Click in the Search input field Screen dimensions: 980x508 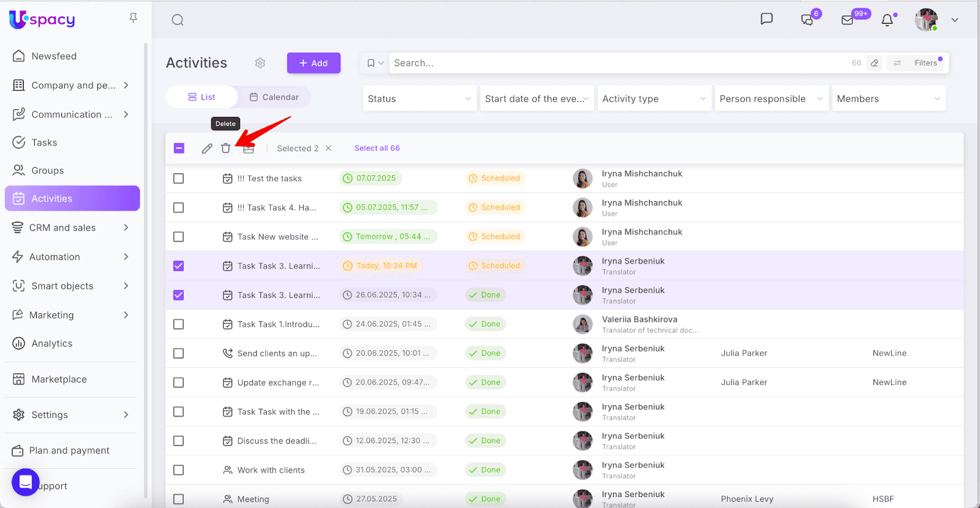click(612, 63)
